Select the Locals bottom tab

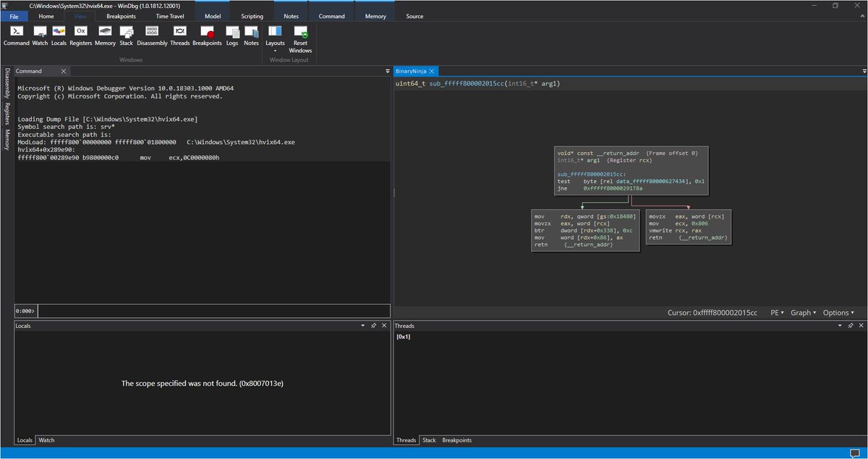click(x=25, y=440)
